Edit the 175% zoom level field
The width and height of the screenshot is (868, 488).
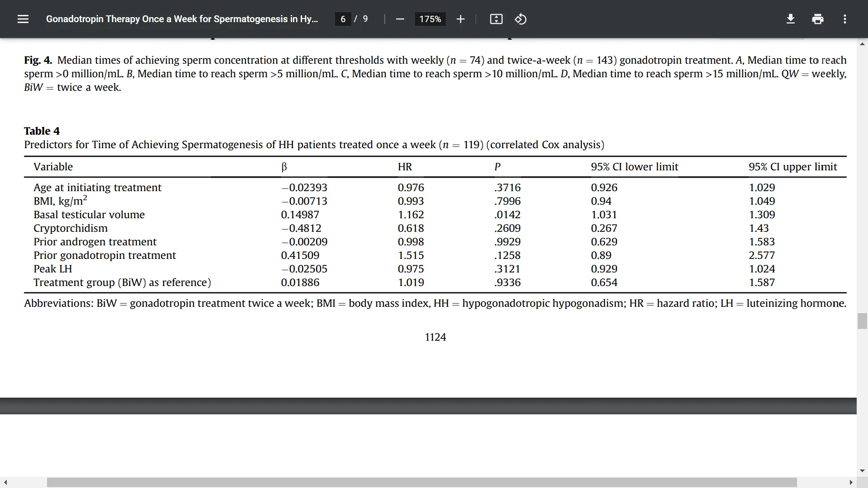(x=430, y=19)
